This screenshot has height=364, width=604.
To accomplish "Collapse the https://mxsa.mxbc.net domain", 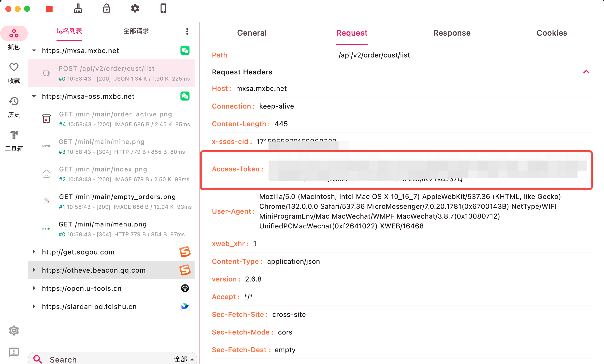I will (34, 51).
